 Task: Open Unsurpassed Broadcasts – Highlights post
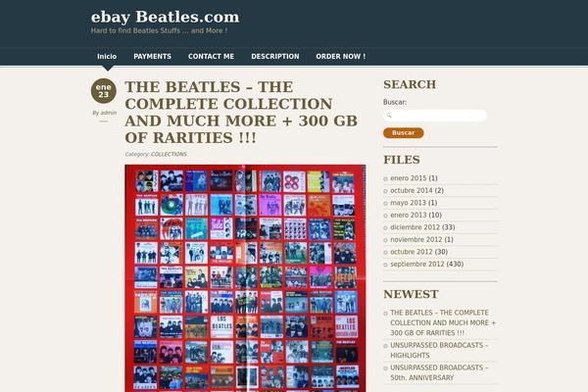(x=439, y=350)
